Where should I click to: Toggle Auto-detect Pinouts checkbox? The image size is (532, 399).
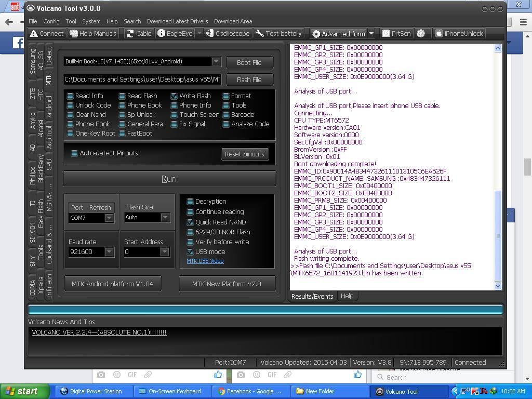tap(74, 153)
